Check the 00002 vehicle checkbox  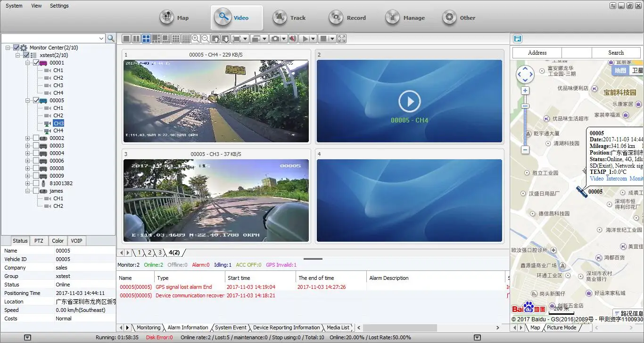(36, 138)
